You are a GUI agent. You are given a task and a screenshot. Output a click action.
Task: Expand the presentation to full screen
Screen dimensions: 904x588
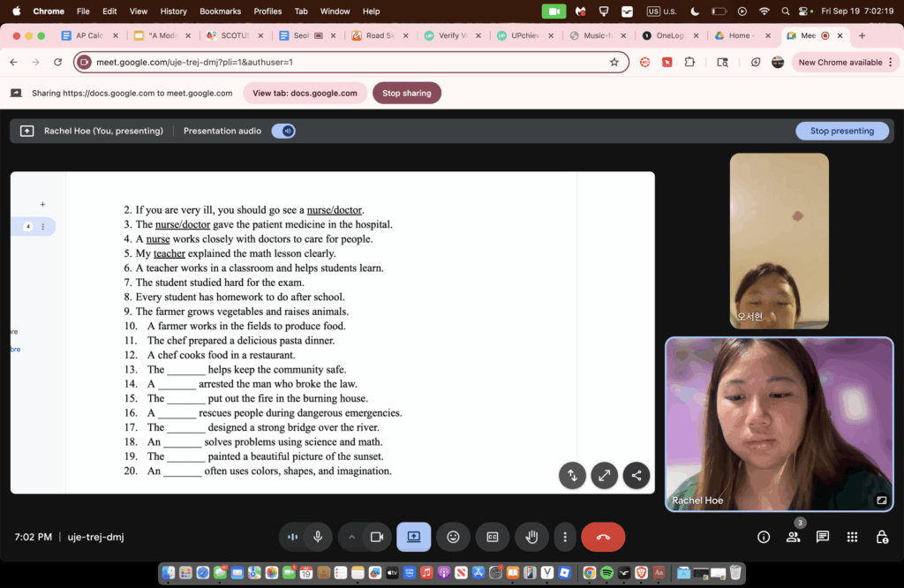pyautogui.click(x=604, y=475)
